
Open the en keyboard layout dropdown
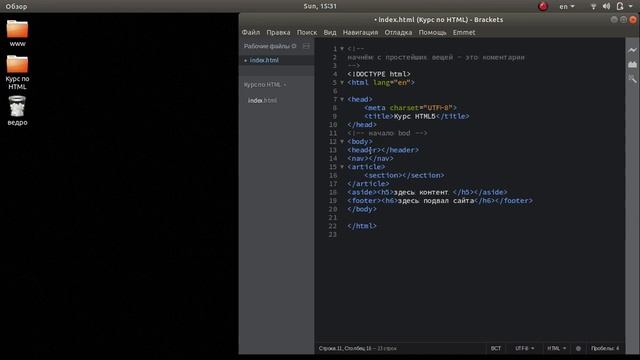(x=567, y=7)
